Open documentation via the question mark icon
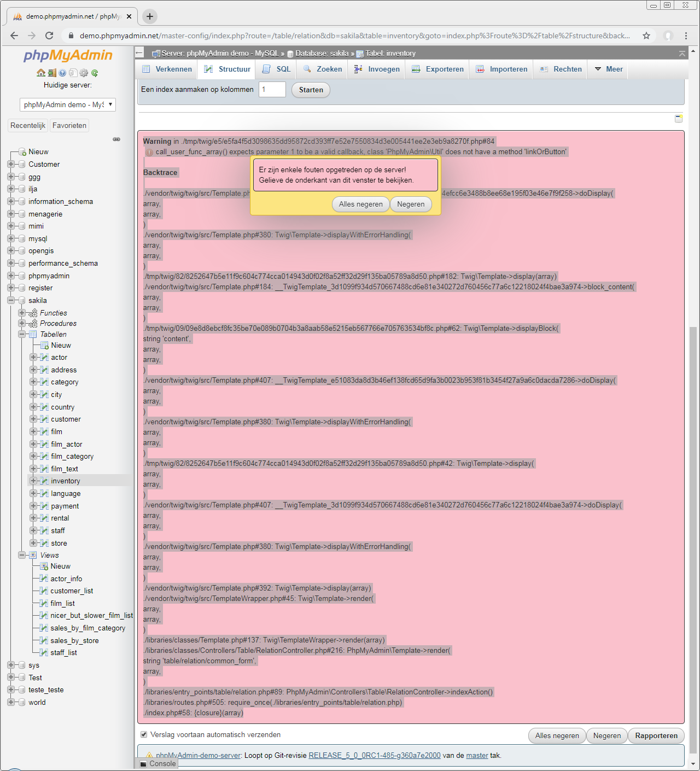The width and height of the screenshot is (700, 771). (x=62, y=73)
